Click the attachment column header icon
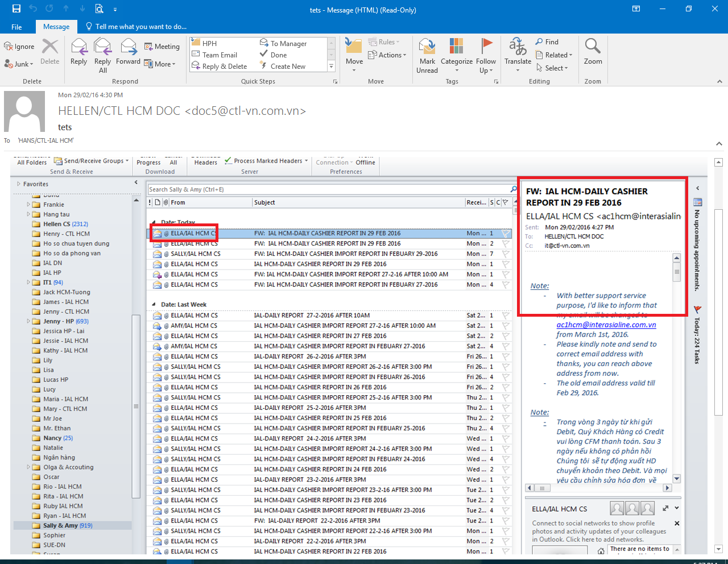 point(166,202)
